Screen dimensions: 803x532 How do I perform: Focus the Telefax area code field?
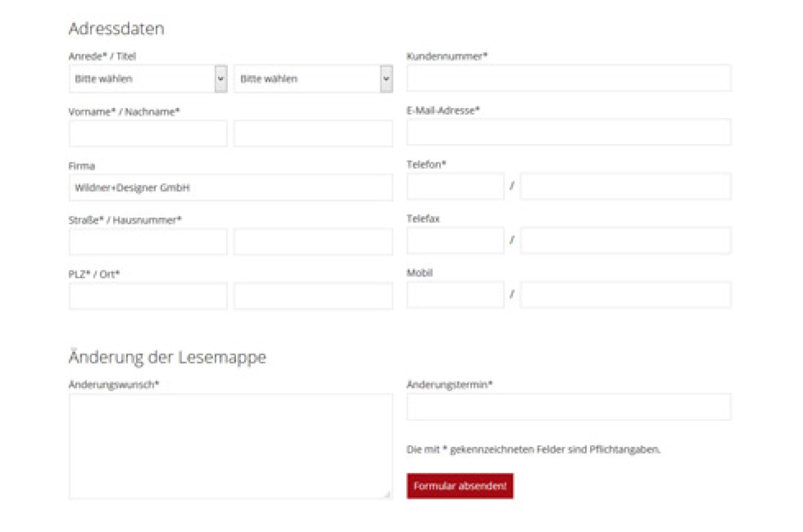(455, 241)
